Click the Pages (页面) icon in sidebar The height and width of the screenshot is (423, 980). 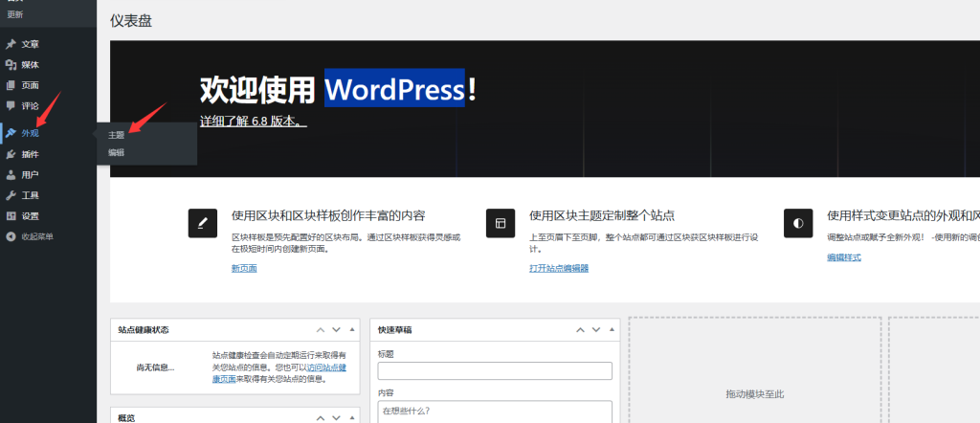pyautogui.click(x=11, y=85)
